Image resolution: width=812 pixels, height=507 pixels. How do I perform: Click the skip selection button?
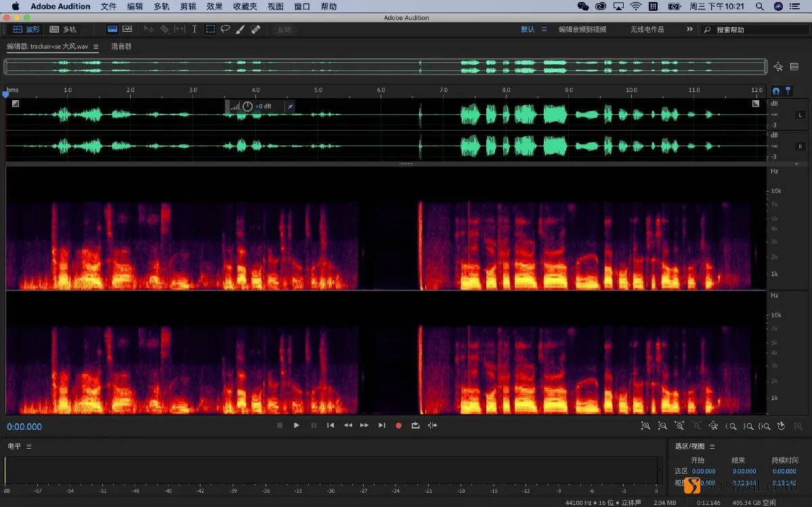click(432, 425)
